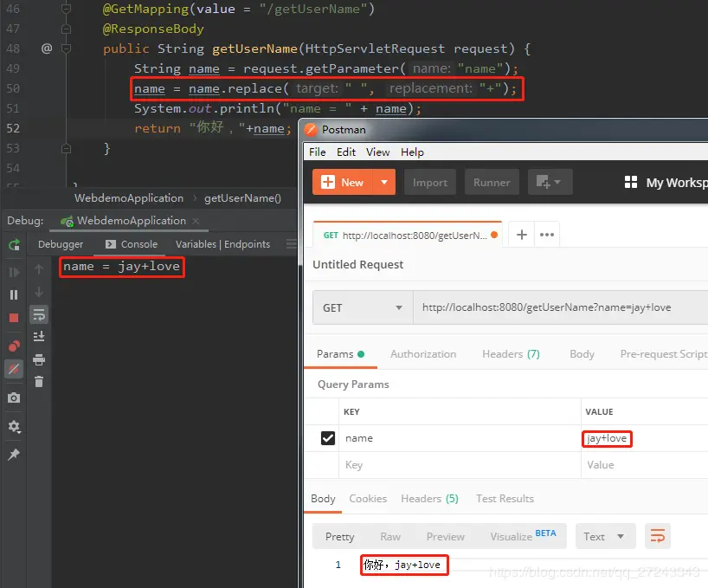Open the Postman File menu
Image resolution: width=708 pixels, height=588 pixels.
click(318, 152)
